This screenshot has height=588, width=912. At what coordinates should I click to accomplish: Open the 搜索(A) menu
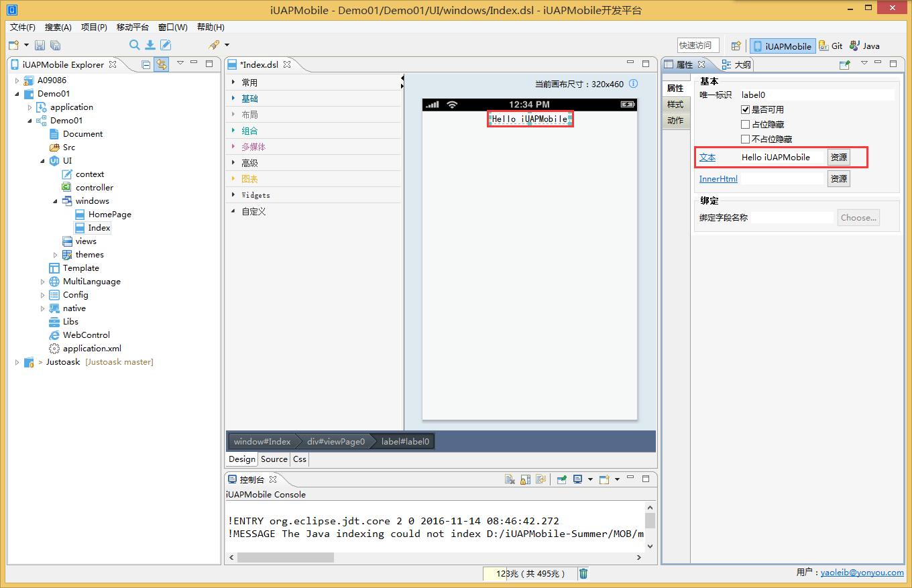pyautogui.click(x=58, y=27)
